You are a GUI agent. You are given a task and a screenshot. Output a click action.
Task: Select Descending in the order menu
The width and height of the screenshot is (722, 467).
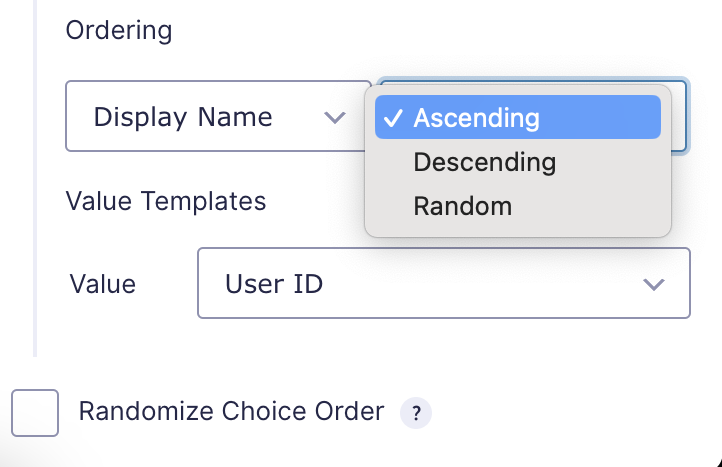pyautogui.click(x=518, y=162)
